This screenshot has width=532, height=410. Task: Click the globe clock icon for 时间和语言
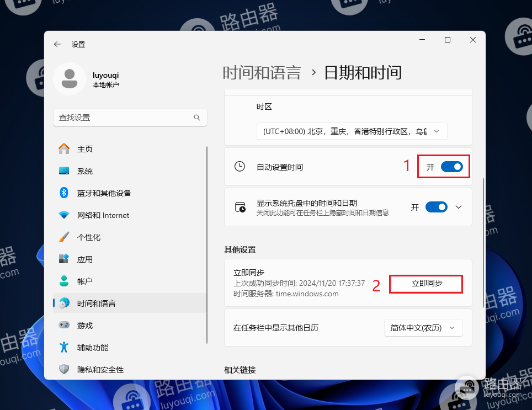[x=64, y=303]
